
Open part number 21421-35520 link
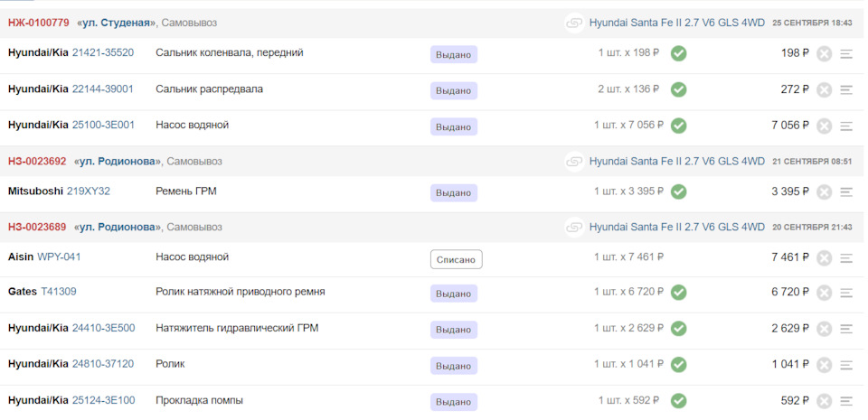tap(103, 53)
